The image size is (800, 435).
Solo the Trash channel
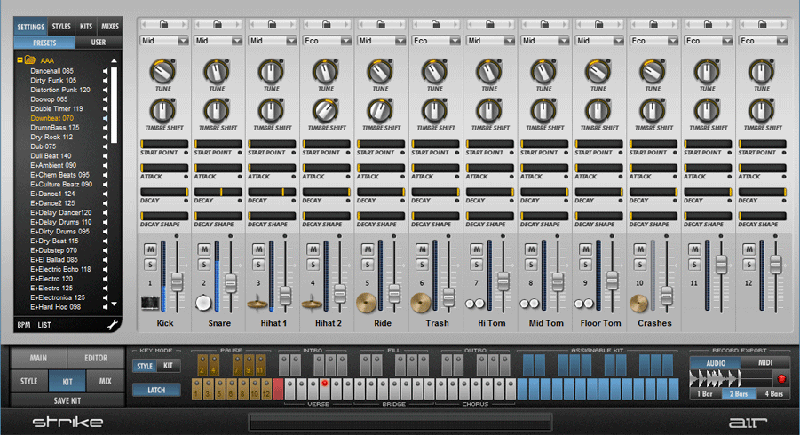pyautogui.click(x=422, y=264)
